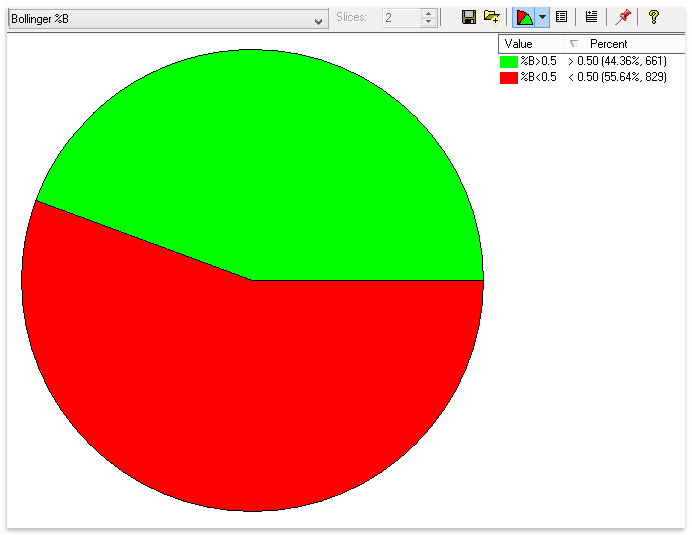Viewport: 692px width, 535px height.
Task: Expand the pie chart type dropdown arrow
Action: pyautogui.click(x=543, y=18)
